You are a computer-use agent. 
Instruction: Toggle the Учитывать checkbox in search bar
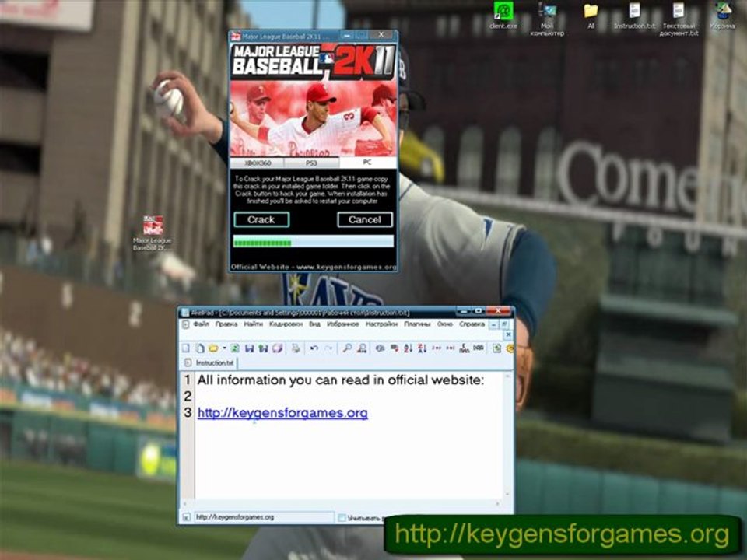342,518
